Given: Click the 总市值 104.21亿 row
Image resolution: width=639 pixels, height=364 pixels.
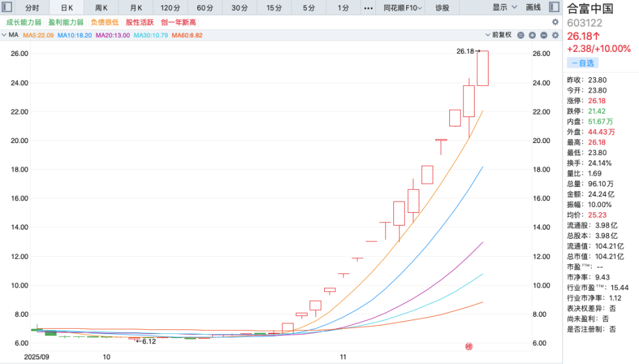Looking at the screenshot, I should (595, 256).
